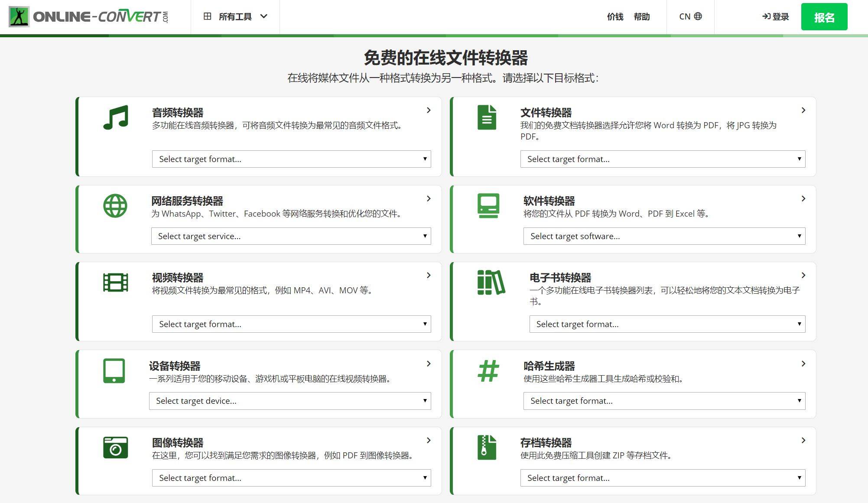This screenshot has width=868, height=503.
Task: Click the tablet device converter icon
Action: click(114, 370)
